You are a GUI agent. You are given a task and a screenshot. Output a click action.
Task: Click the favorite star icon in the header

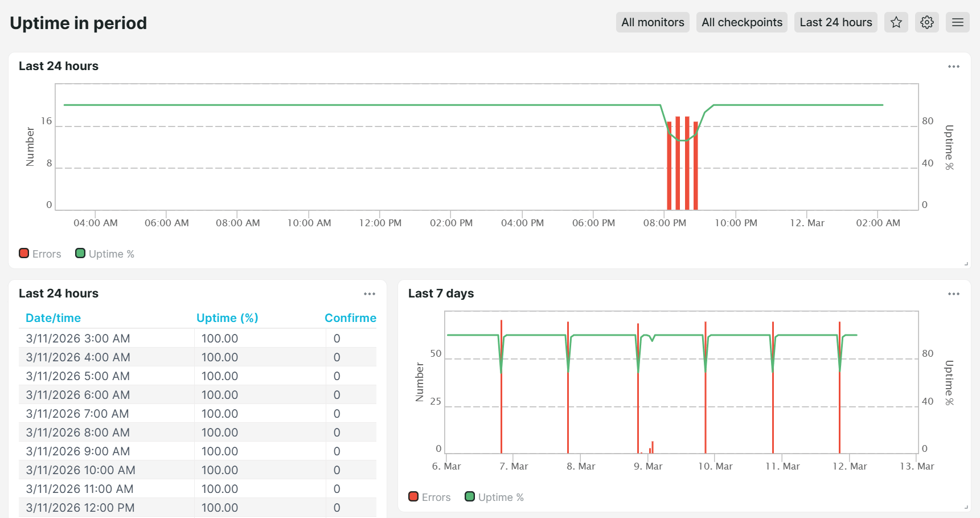(896, 22)
